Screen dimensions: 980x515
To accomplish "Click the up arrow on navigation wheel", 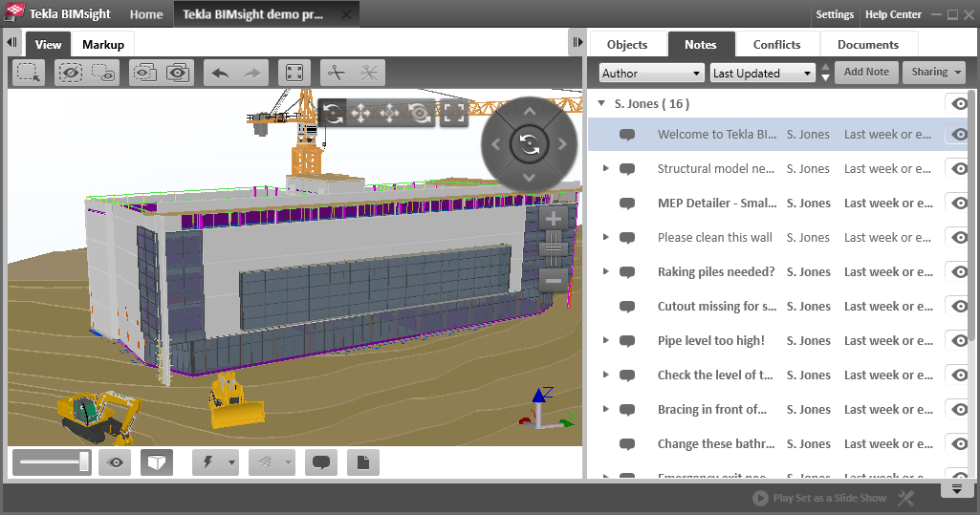I will point(530,111).
